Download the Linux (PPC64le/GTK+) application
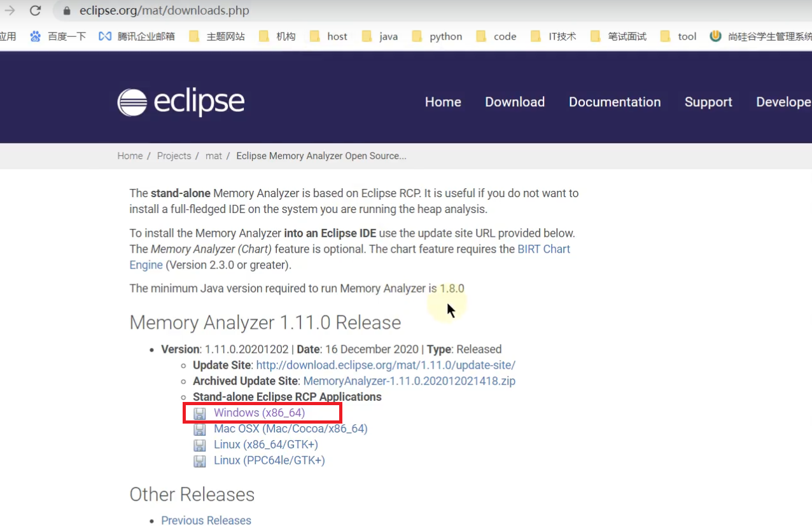 coord(269,460)
